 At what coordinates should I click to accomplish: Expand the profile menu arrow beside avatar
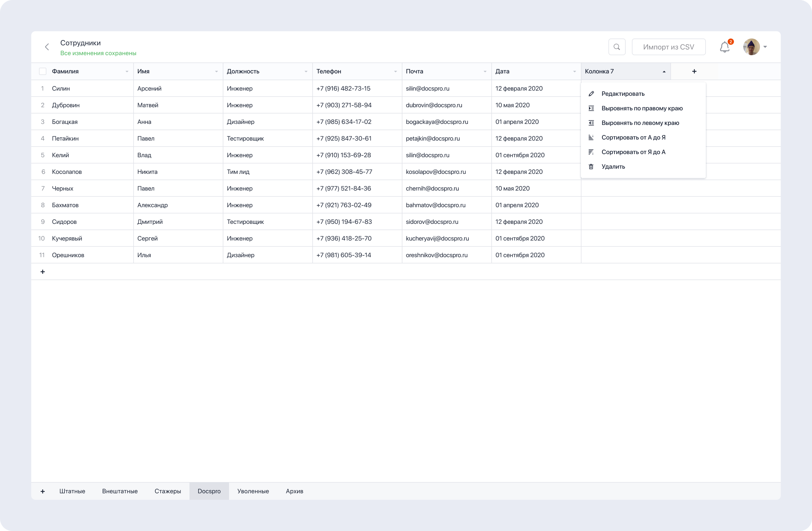coord(765,47)
